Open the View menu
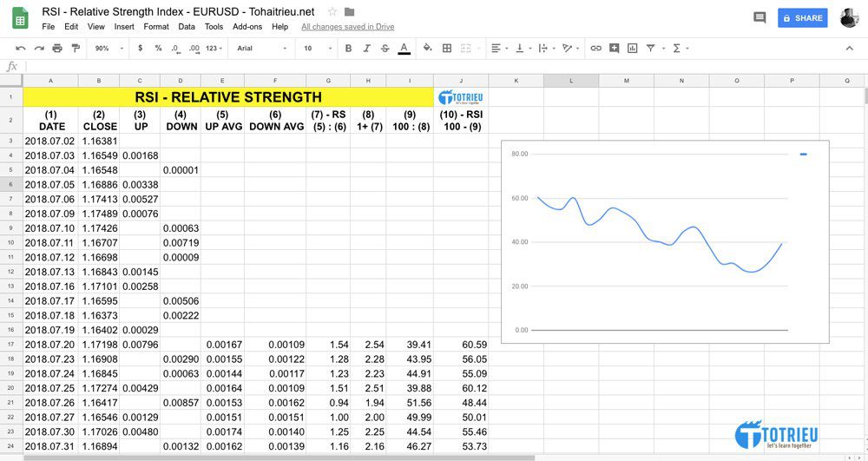 tap(95, 27)
